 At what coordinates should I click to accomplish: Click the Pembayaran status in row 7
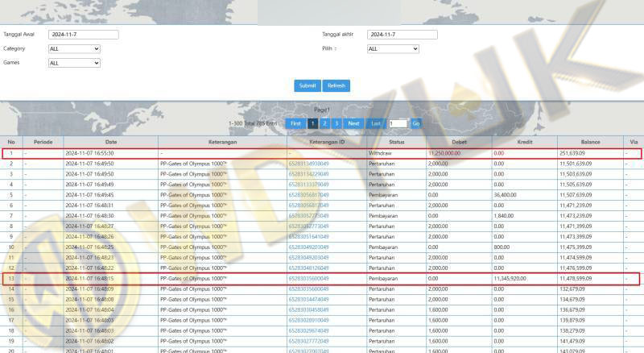[x=383, y=216]
